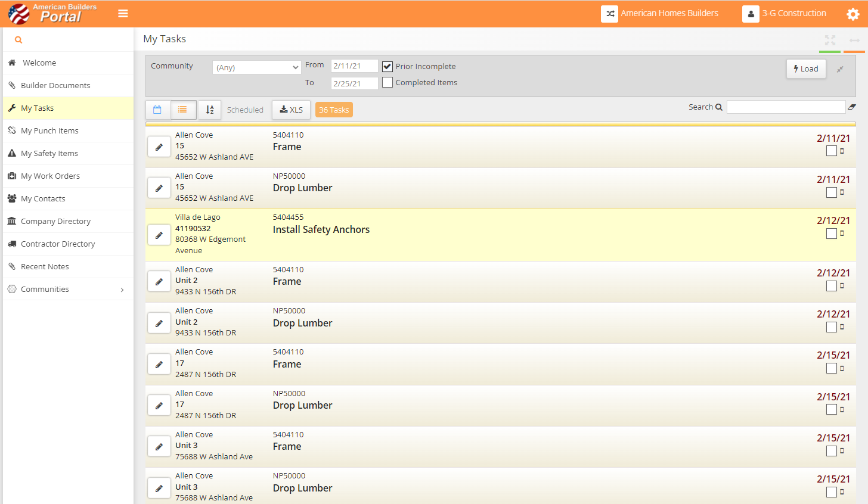Uncheck the Prior Incomplete filter
Viewport: 868px width, 504px height.
(387, 66)
